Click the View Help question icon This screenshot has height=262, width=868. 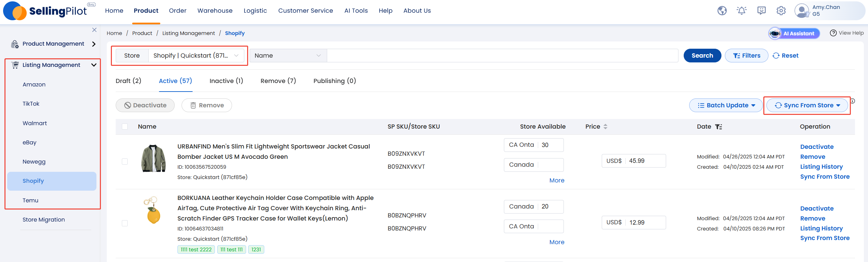(833, 33)
